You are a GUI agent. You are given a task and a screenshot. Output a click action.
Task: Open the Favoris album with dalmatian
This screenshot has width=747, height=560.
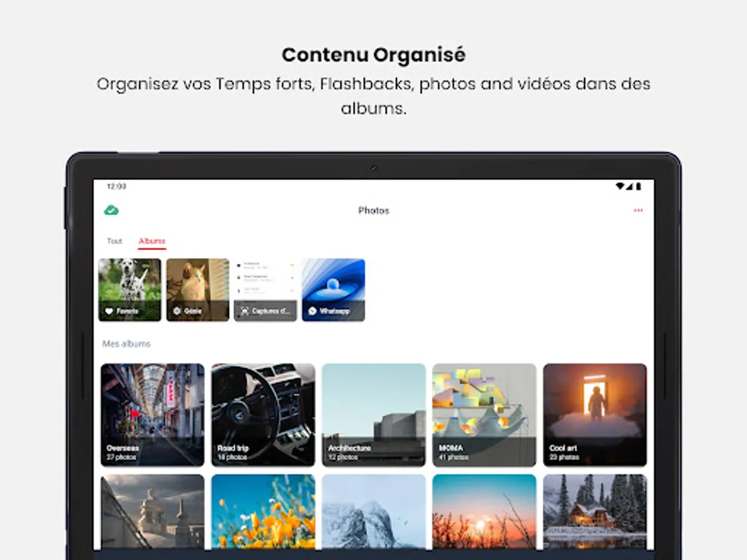point(129,290)
